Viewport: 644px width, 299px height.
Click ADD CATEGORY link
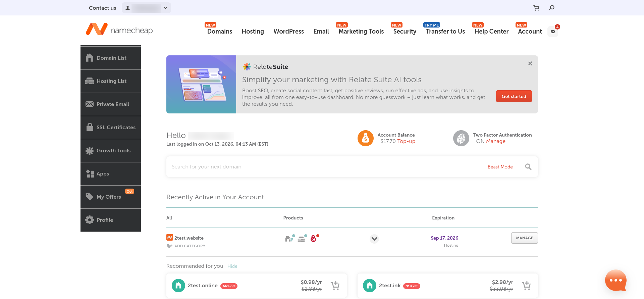(190, 246)
